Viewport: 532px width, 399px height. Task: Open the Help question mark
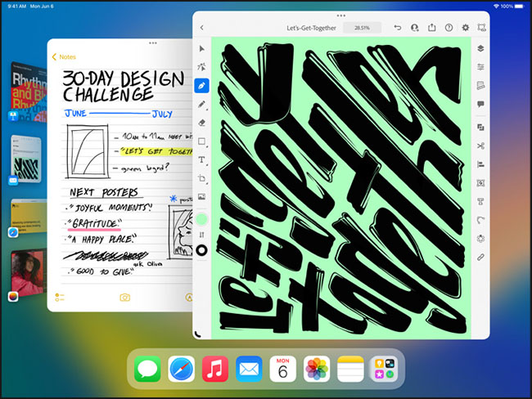[449, 28]
